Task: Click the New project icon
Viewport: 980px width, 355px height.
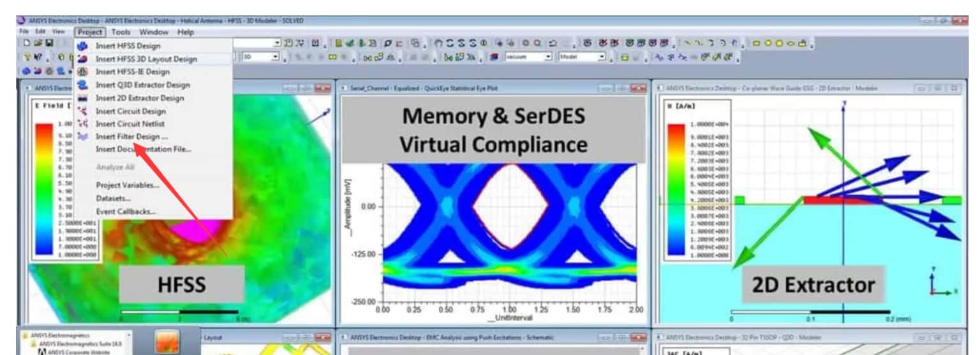Action: pos(27,43)
